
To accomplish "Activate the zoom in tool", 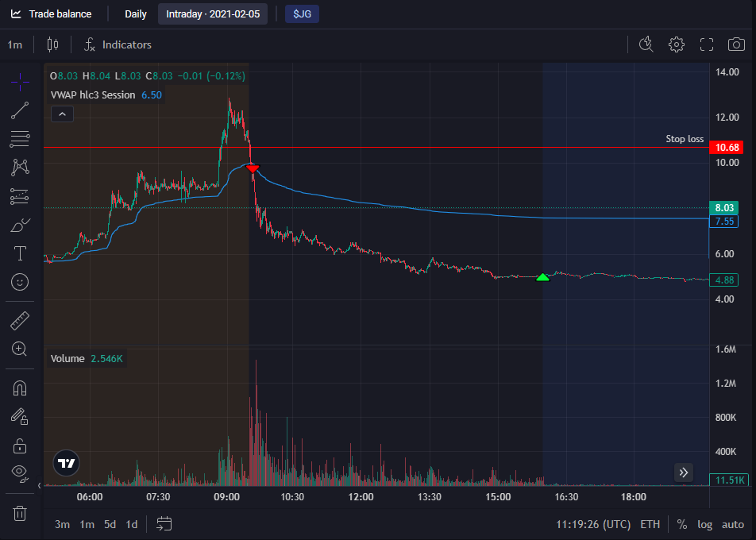I will click(x=20, y=349).
